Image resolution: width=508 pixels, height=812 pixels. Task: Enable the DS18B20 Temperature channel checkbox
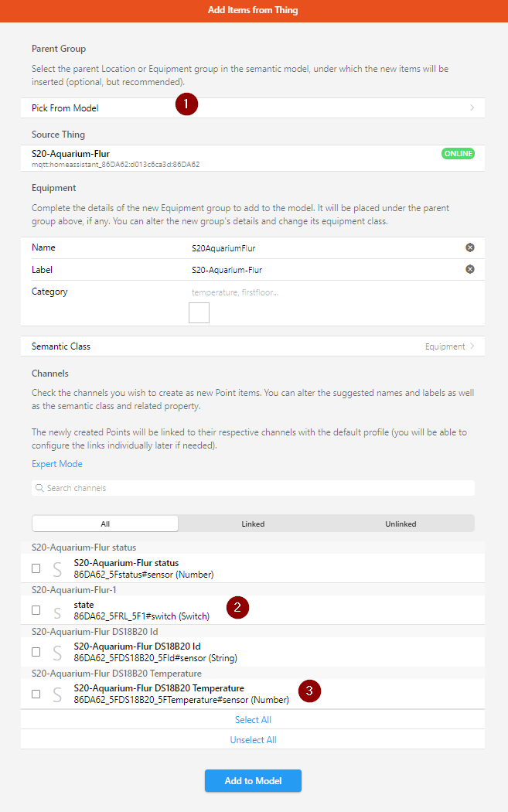tap(36, 694)
